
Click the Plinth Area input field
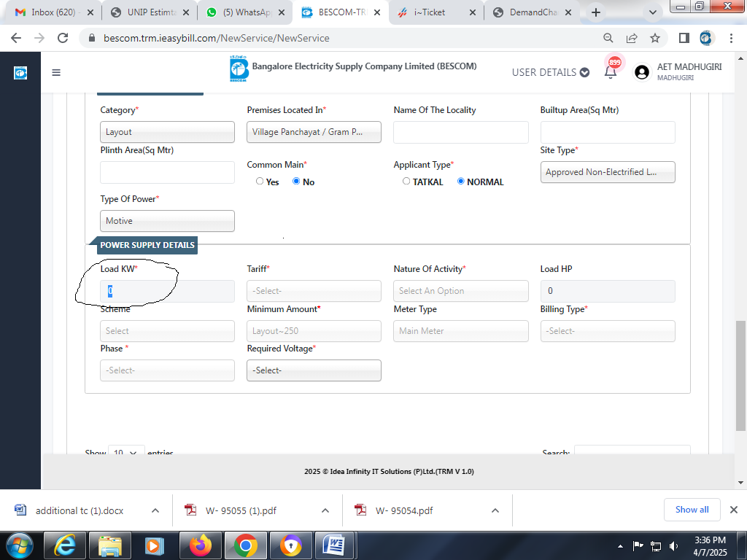[x=167, y=172]
